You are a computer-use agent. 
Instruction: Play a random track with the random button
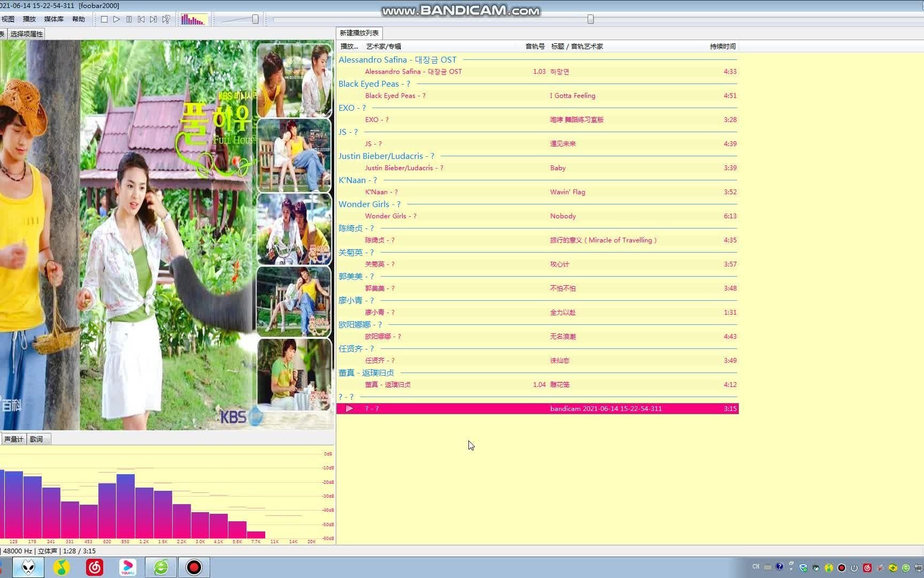coord(166,19)
